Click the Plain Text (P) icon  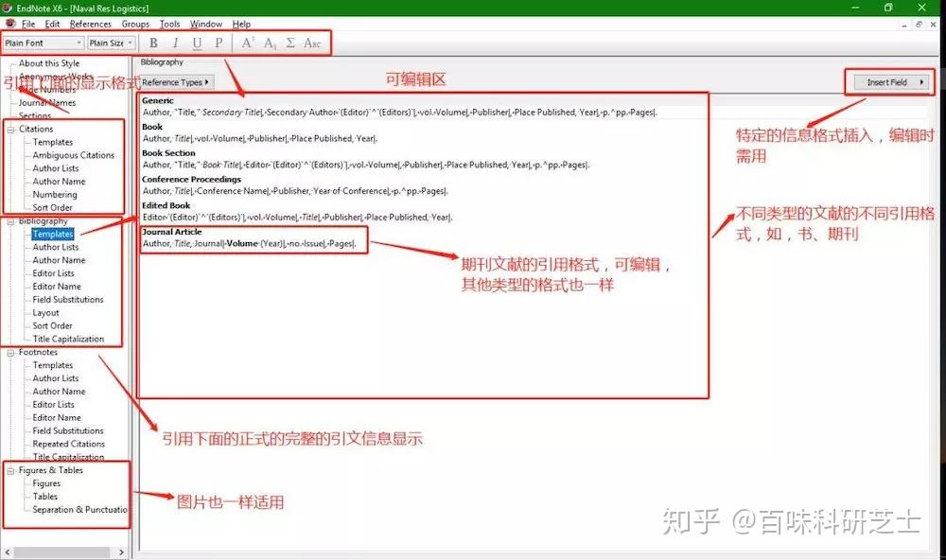tap(219, 43)
